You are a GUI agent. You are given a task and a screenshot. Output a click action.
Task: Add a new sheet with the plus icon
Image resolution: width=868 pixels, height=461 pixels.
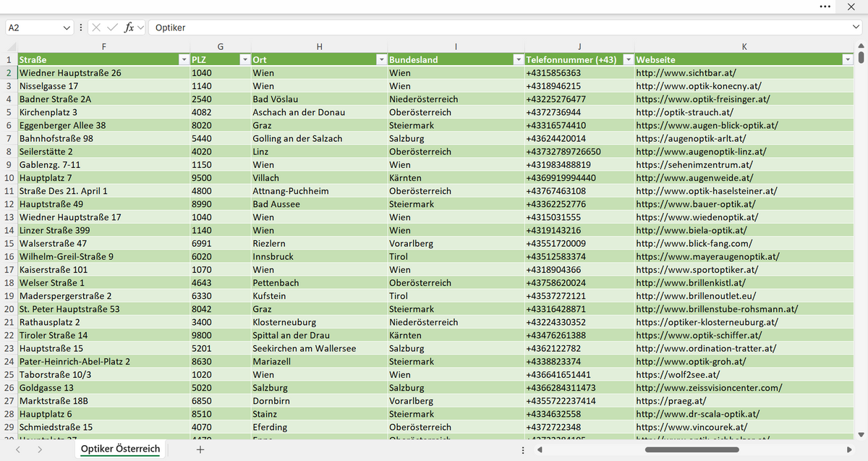pos(200,449)
